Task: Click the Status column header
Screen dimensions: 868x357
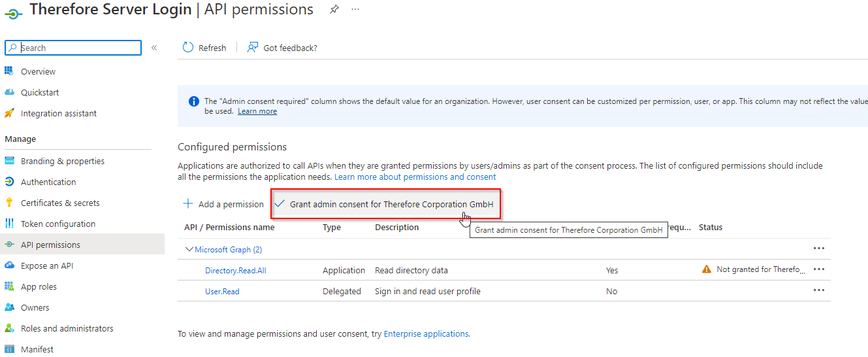Action: click(x=711, y=227)
